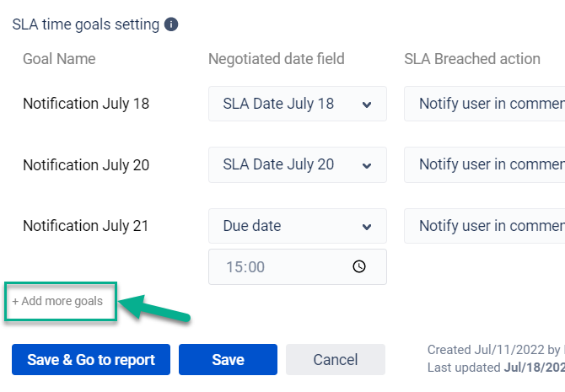The image size is (565, 392).
Task: Expand the Due date dropdown
Action: [x=297, y=226]
